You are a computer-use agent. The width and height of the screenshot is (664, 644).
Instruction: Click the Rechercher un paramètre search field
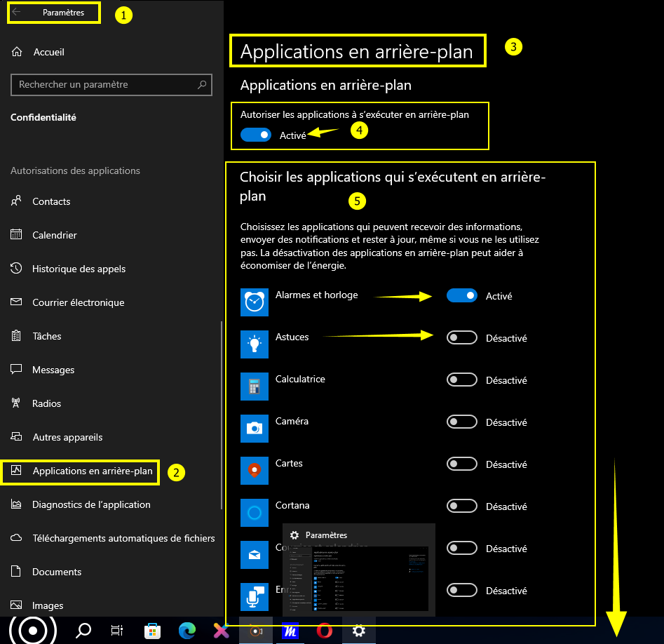point(111,85)
